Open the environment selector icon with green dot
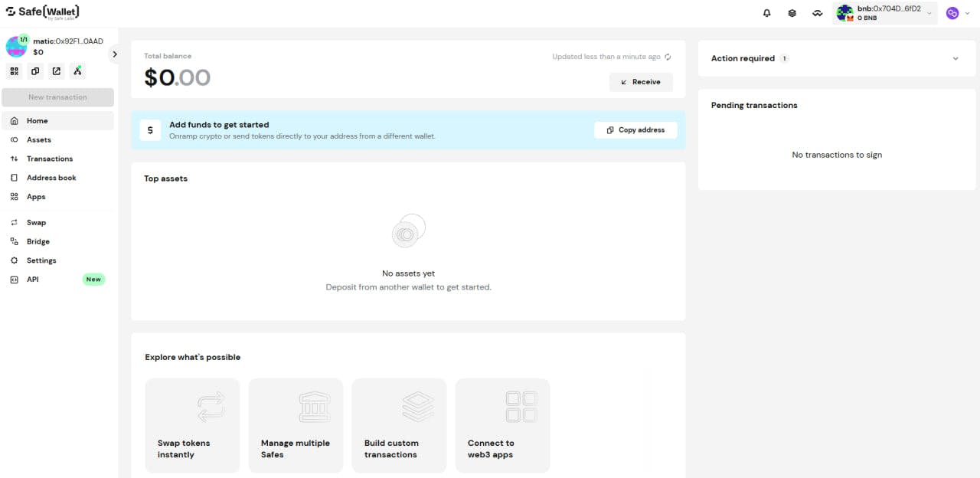The image size is (980, 478). coord(77,70)
